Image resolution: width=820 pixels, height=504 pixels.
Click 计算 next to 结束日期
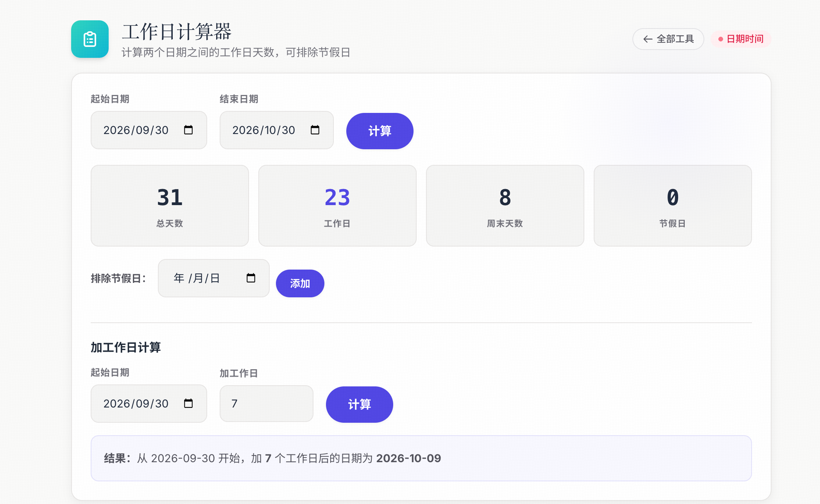click(380, 131)
